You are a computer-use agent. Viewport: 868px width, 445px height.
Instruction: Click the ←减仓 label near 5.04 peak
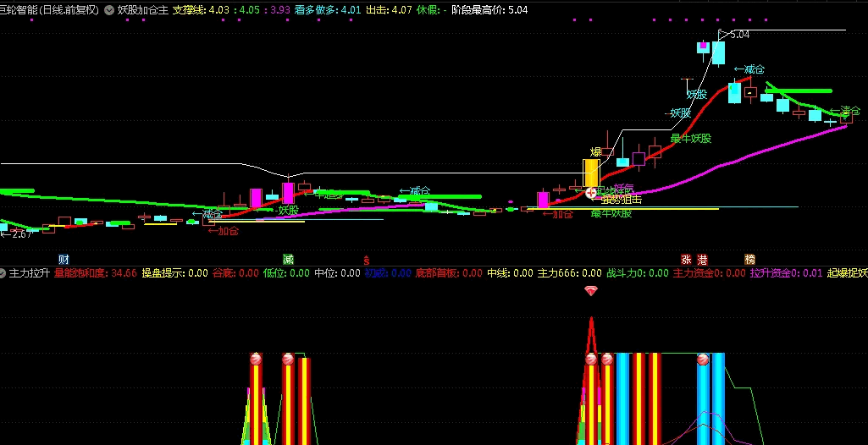pyautogui.click(x=749, y=69)
